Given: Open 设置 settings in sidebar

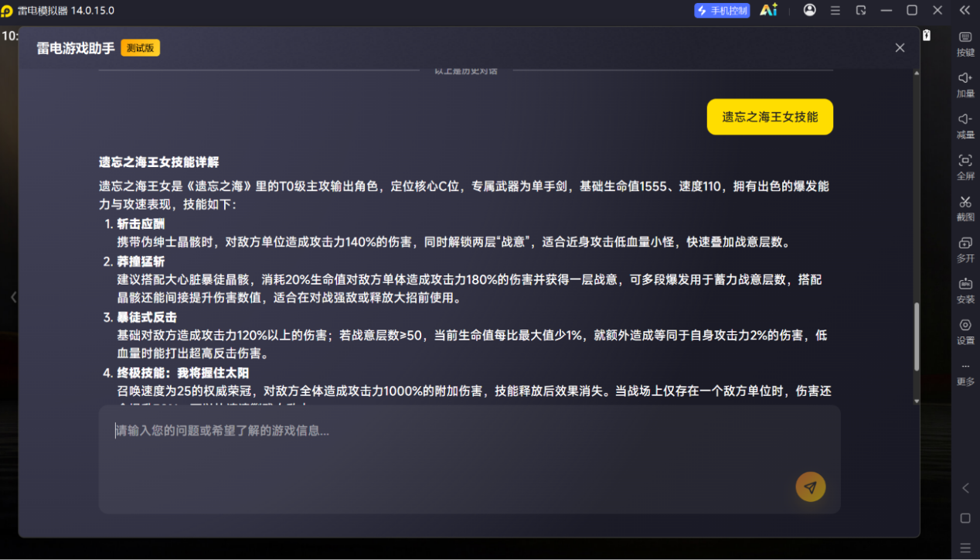Looking at the screenshot, I should tap(965, 331).
